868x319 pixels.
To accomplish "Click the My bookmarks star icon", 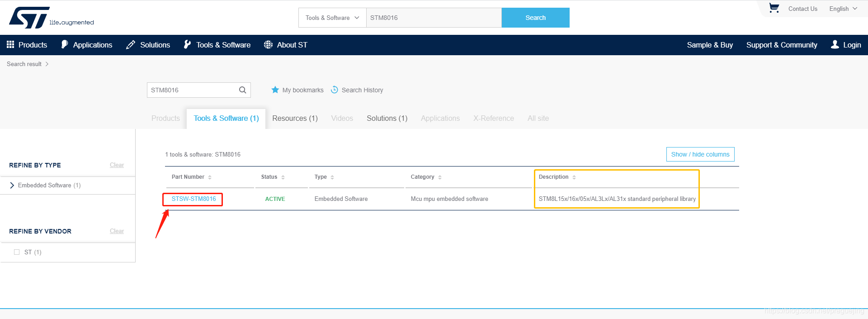I will tap(275, 90).
